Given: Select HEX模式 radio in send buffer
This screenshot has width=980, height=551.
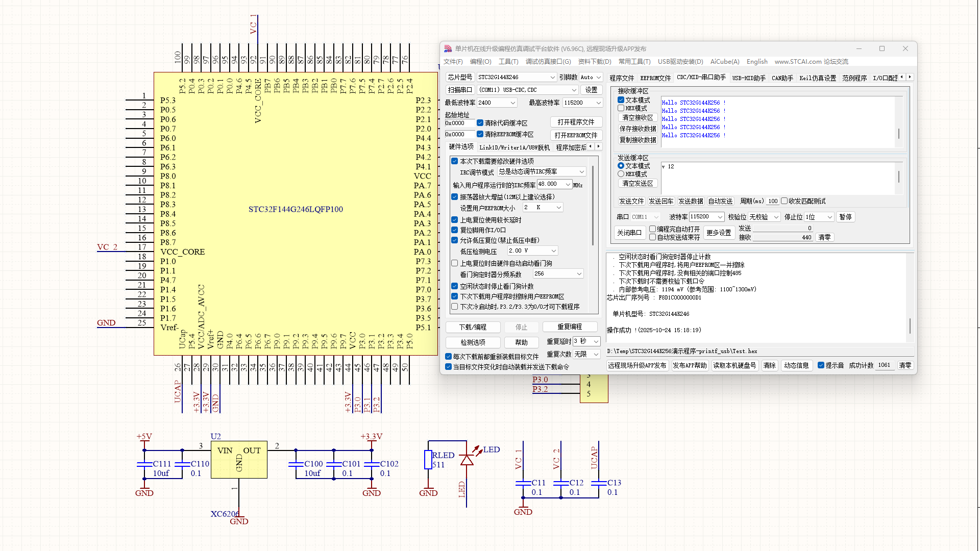Looking at the screenshot, I should pos(621,174).
